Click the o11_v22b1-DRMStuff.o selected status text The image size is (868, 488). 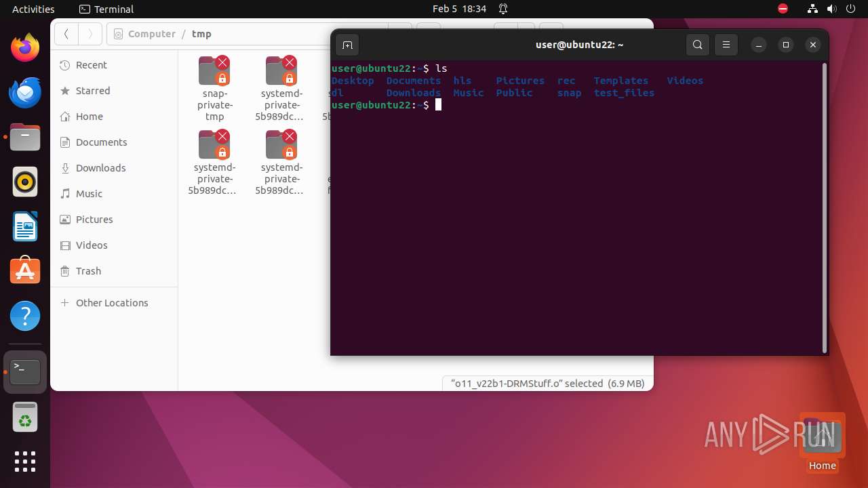click(548, 384)
